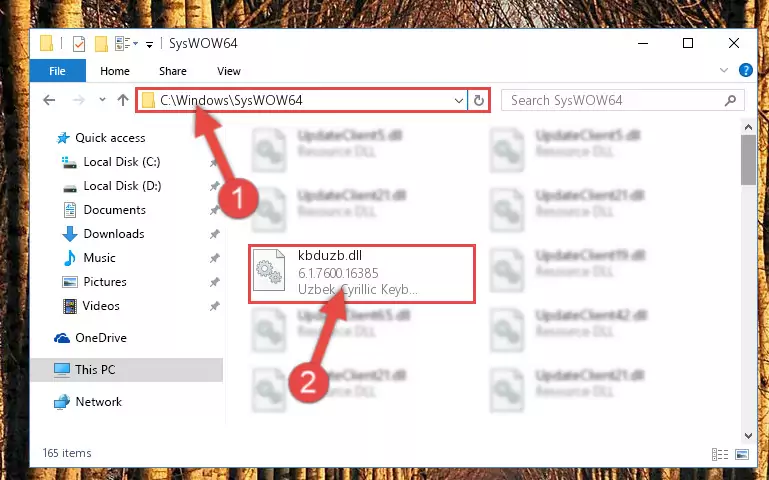Image resolution: width=769 pixels, height=480 pixels.
Task: Minimize the SysWOW64 window
Action: coord(643,44)
